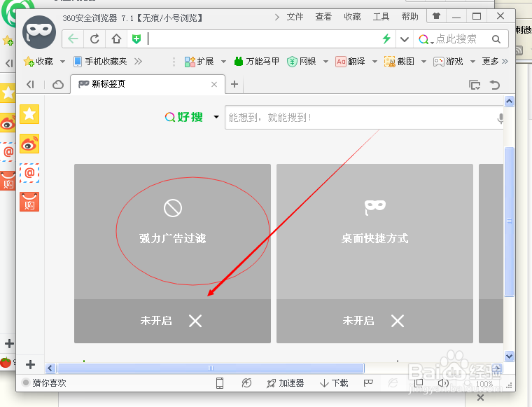This screenshot has height=407, width=532.
Task: Open the 游戏 games tool
Action: coord(448,62)
